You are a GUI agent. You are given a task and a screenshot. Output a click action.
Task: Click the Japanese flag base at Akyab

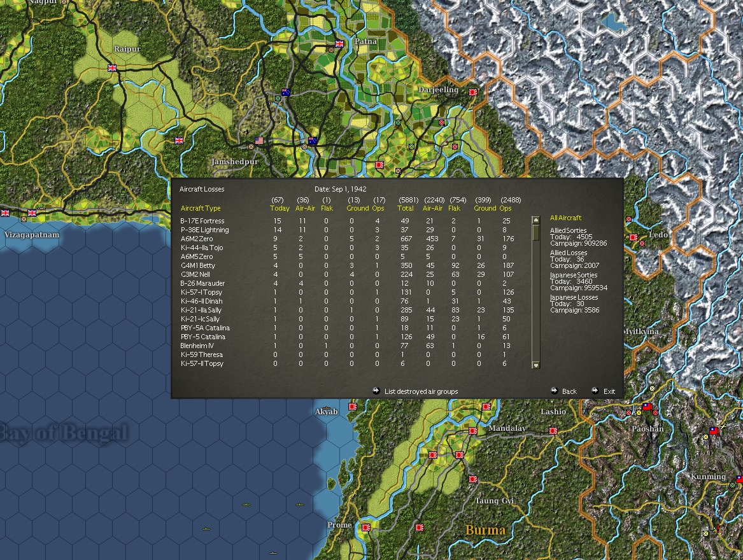click(353, 407)
